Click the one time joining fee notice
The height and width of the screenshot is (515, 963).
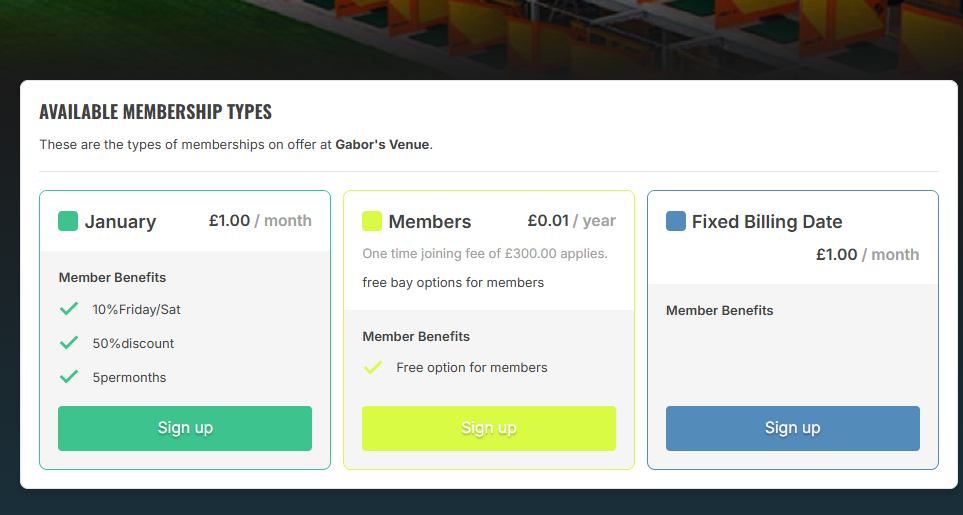click(485, 254)
